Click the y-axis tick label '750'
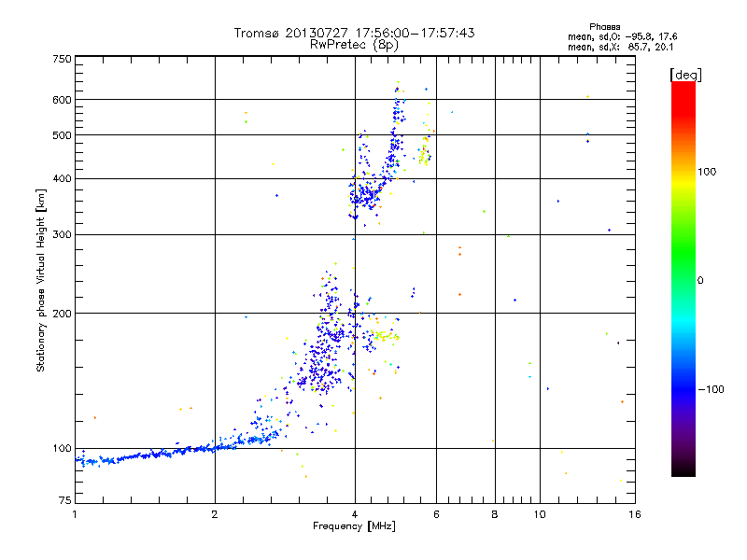This screenshot has height=560, width=747. [x=63, y=59]
